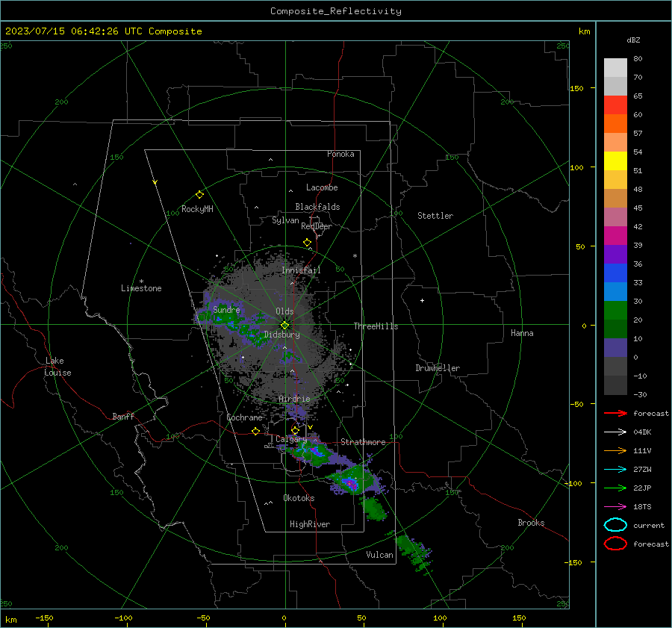Click the Vulcan city label
672x628 pixels.
pyautogui.click(x=379, y=555)
